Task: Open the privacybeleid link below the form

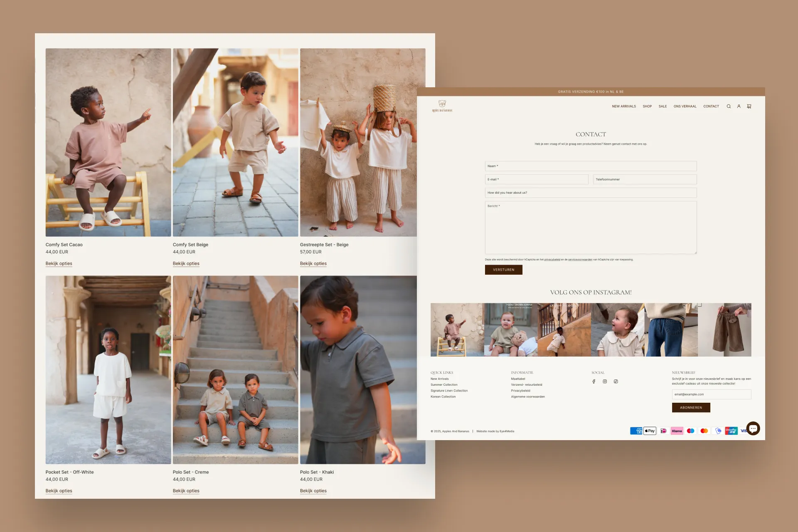Action: [552, 260]
